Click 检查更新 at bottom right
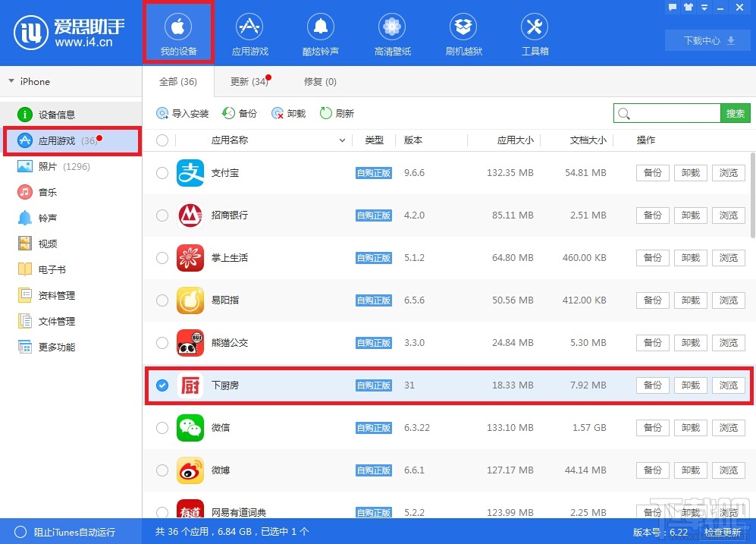 [721, 532]
